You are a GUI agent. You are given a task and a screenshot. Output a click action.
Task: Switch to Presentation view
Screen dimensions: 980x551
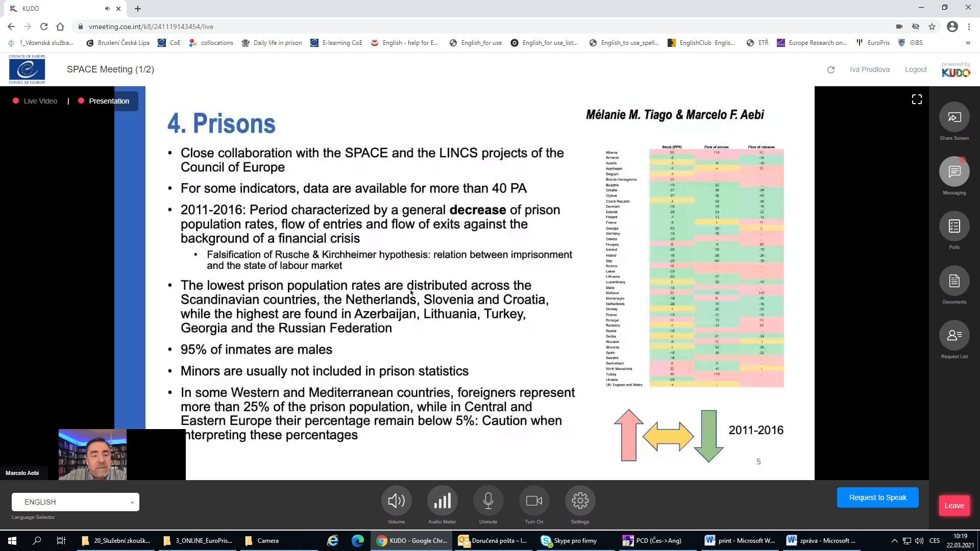[x=104, y=101]
